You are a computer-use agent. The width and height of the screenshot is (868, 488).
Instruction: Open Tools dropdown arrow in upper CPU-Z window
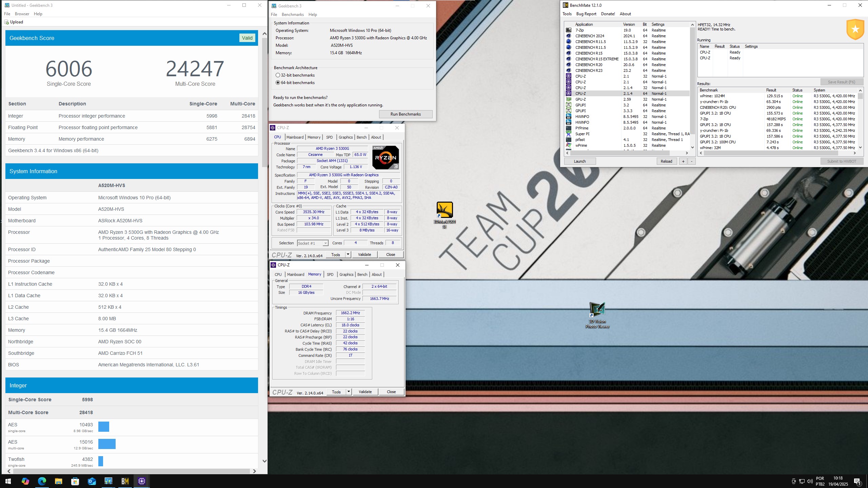coord(348,255)
